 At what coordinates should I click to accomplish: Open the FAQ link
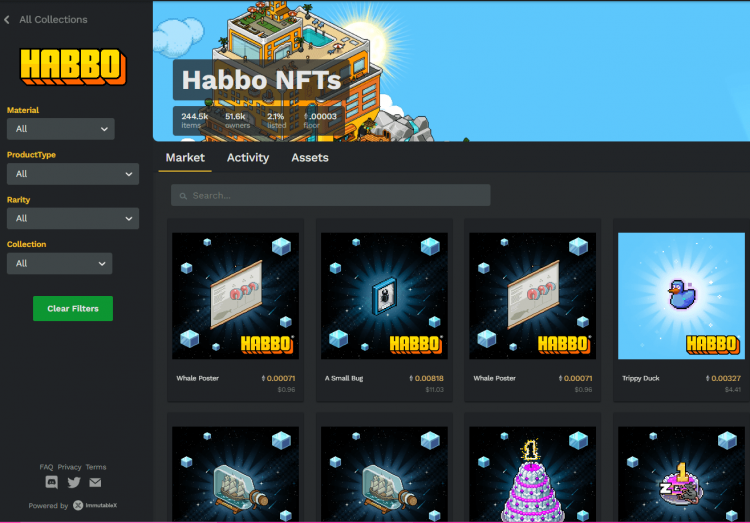(x=46, y=467)
